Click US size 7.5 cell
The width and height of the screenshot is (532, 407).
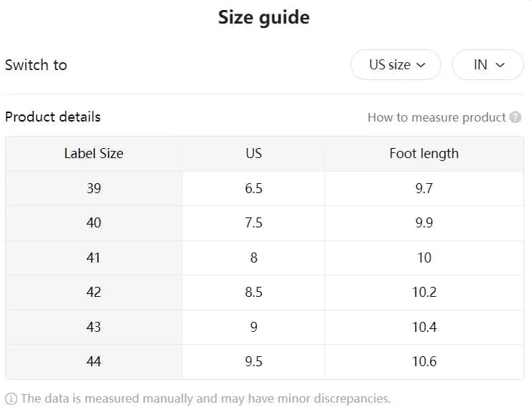pyautogui.click(x=253, y=223)
